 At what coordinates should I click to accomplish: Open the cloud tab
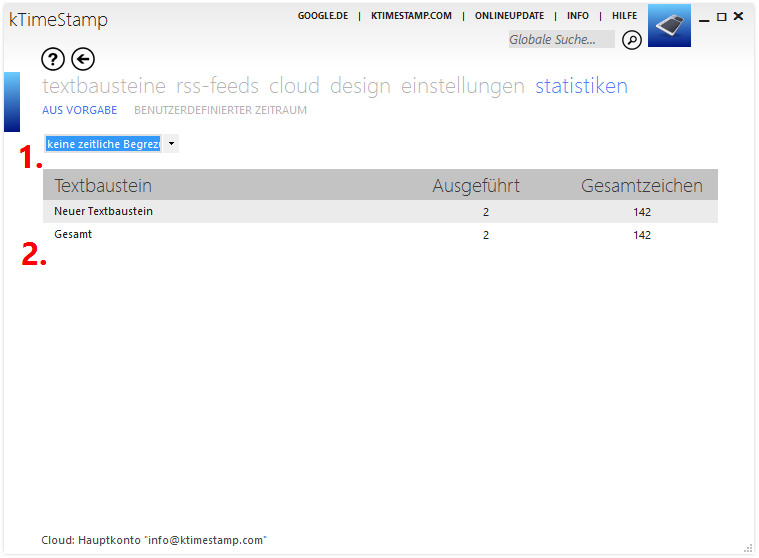[294, 86]
